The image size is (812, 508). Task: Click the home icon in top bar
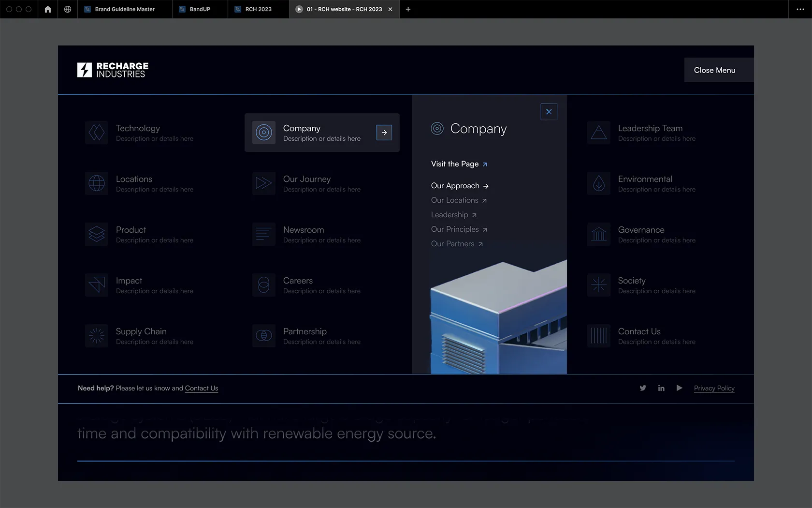pyautogui.click(x=48, y=9)
